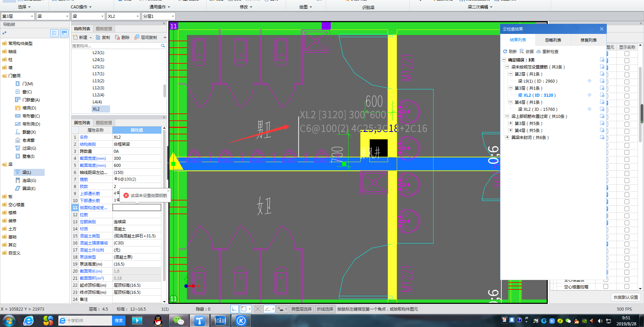This screenshot has width=644, height=327.
Task: Switch to 忽略列表 tab
Action: (x=553, y=40)
